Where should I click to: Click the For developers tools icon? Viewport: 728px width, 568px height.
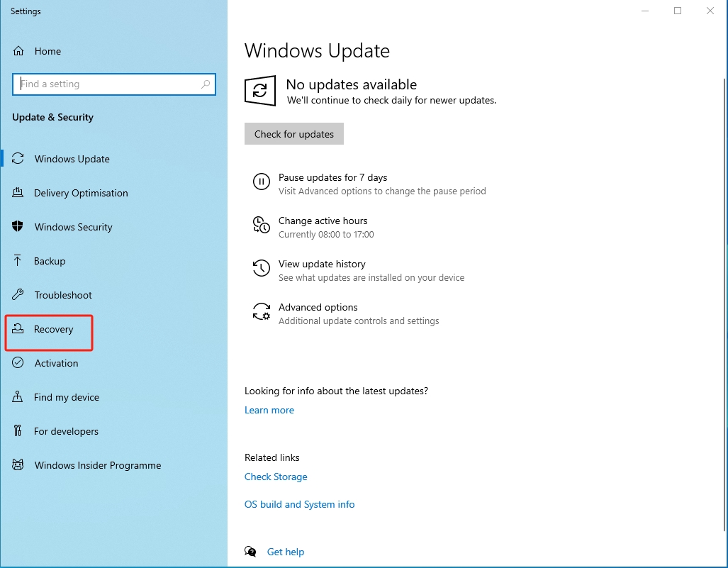18,431
